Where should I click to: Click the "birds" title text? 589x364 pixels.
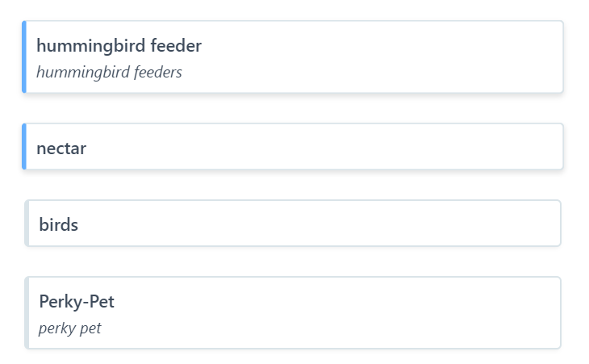pyautogui.click(x=58, y=225)
